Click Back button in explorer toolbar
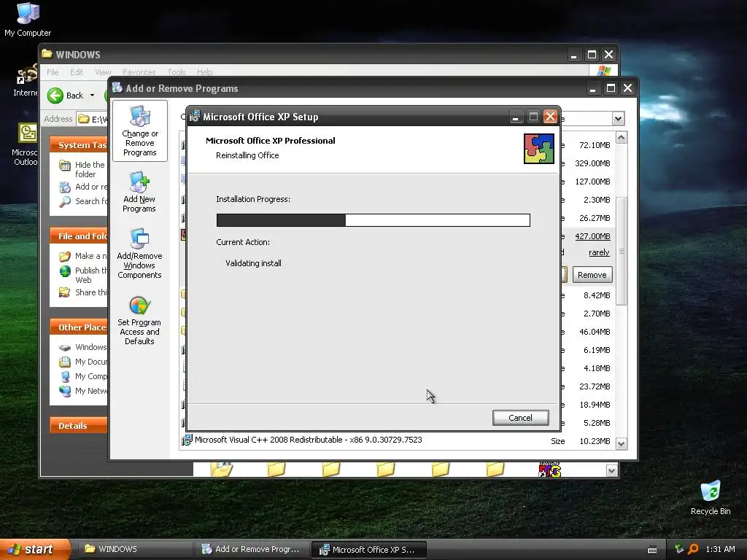747x560 pixels. [66, 96]
